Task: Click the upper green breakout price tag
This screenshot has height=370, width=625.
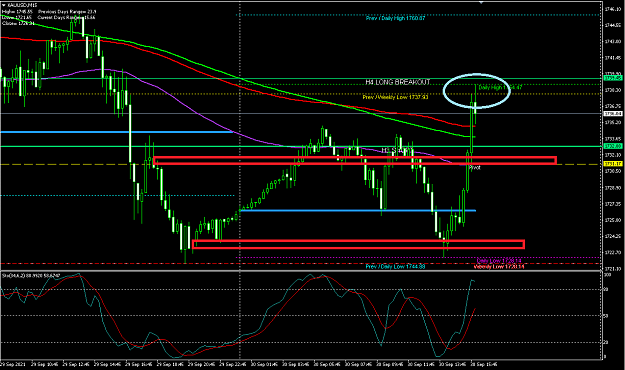Action: click(613, 79)
